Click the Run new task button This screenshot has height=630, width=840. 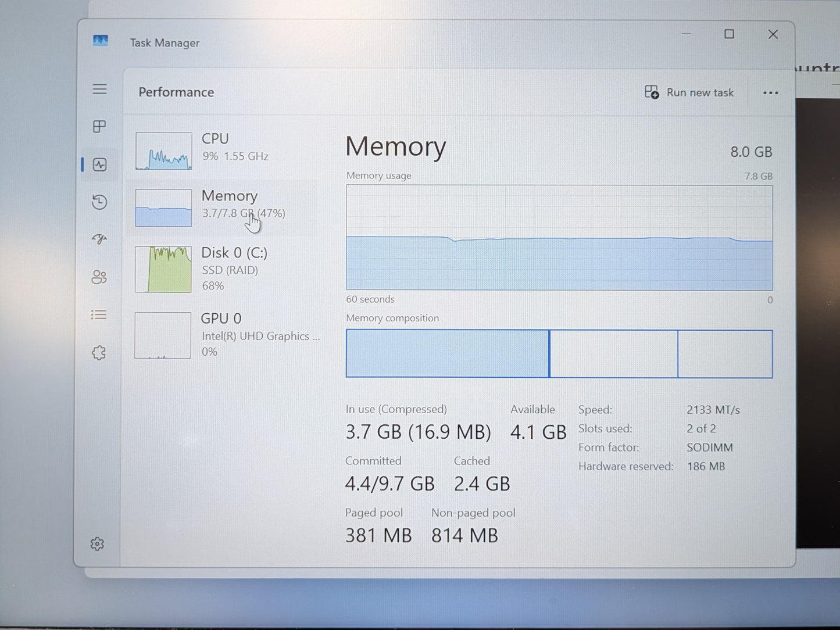[x=689, y=93]
